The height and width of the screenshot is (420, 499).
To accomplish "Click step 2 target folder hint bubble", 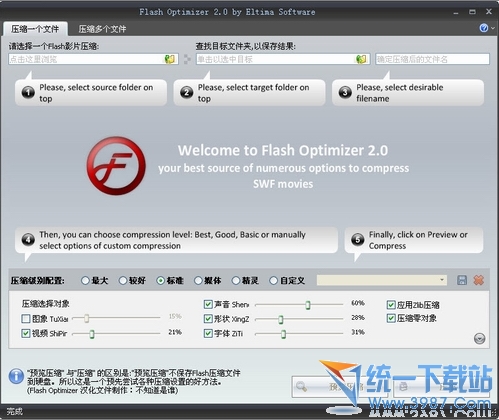I will [x=249, y=93].
